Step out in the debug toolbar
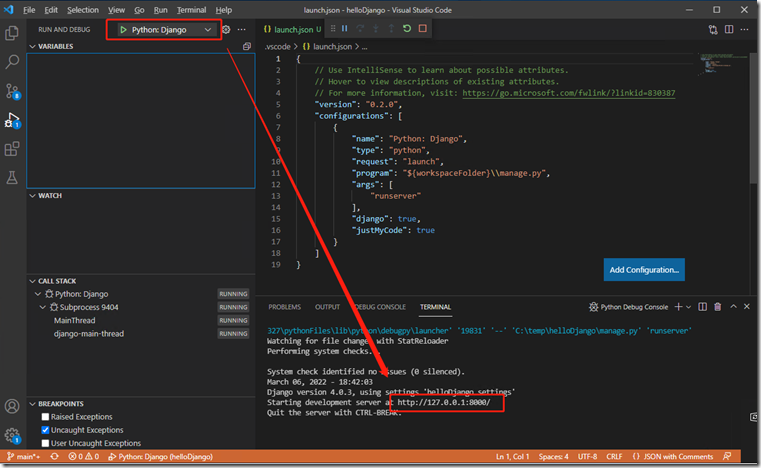Image resolution: width=761 pixels, height=468 pixels. 391,29
